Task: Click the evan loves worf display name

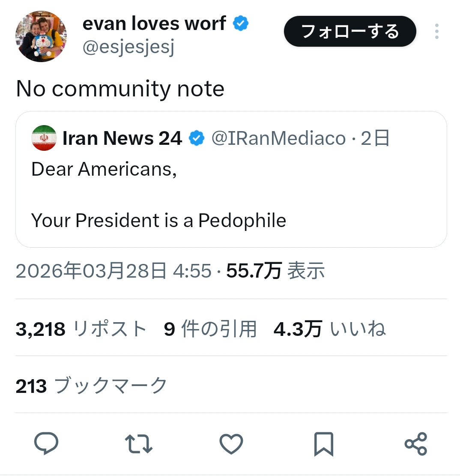Action: pos(154,24)
